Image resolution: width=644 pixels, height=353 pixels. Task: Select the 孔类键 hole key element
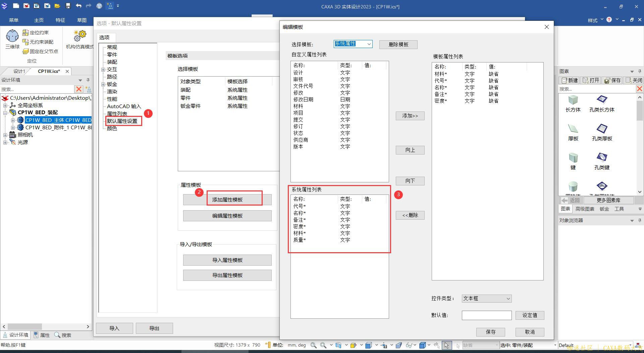[602, 158]
